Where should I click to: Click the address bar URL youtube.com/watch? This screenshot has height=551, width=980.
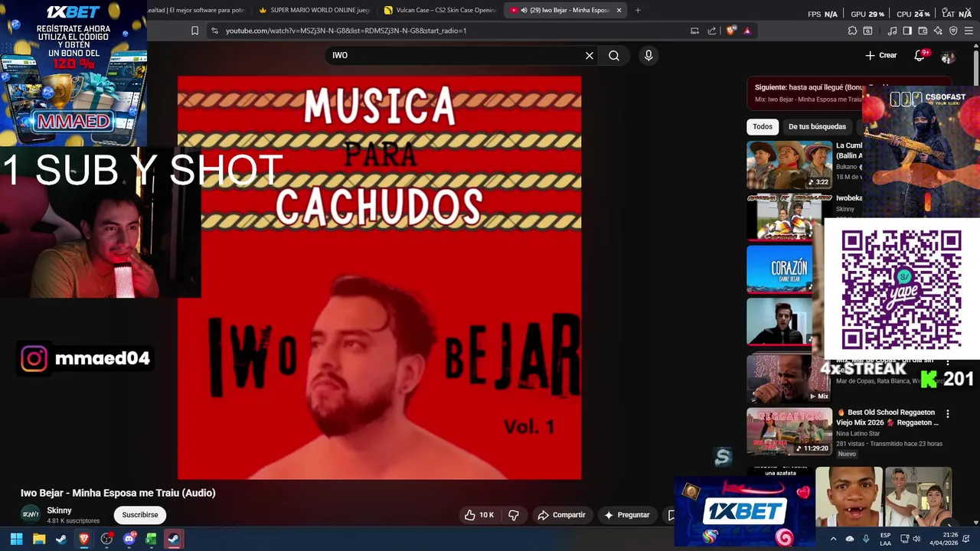point(346,31)
